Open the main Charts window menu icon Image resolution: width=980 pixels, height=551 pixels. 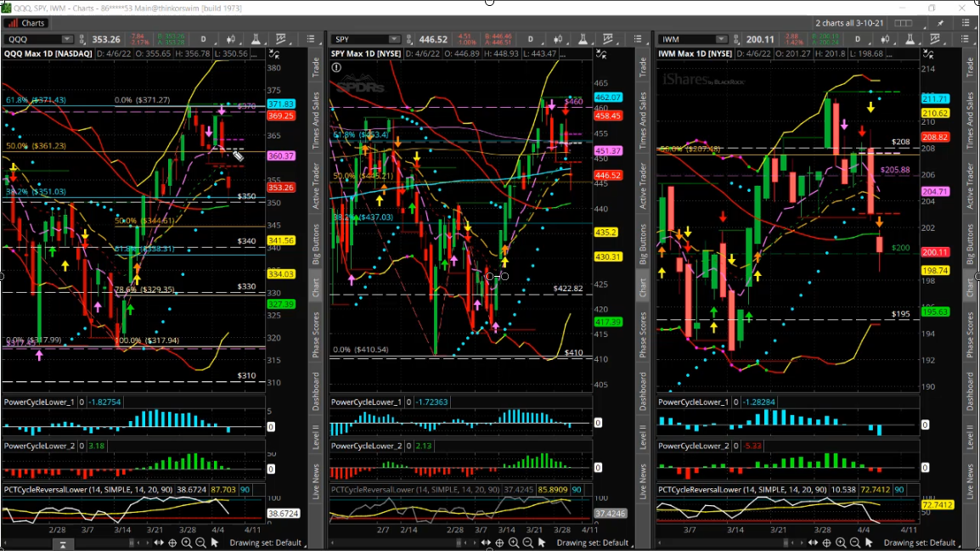(966, 23)
